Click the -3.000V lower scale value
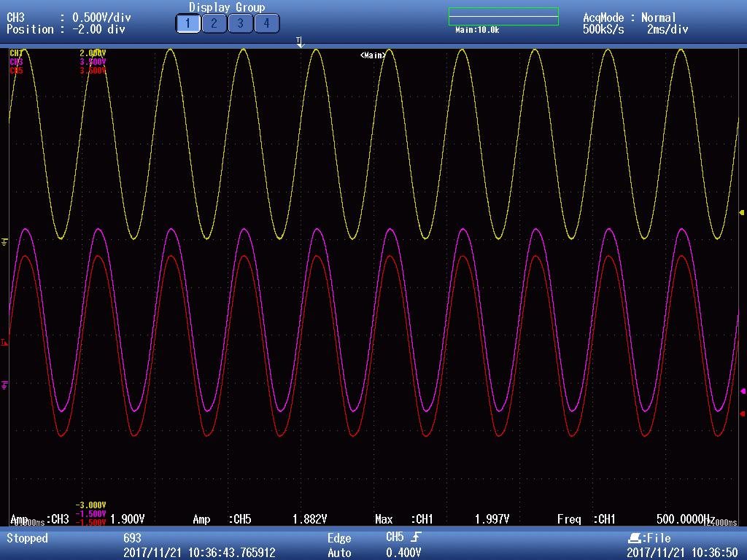The width and height of the screenshot is (747, 560). (x=90, y=505)
